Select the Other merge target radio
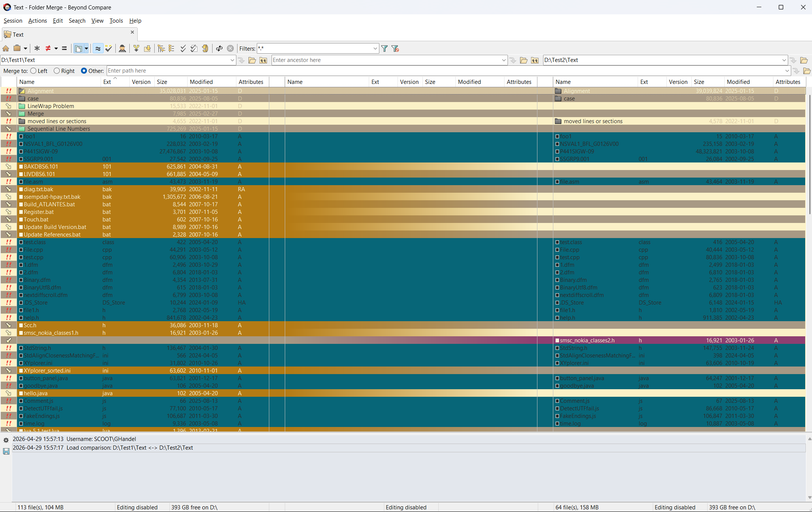This screenshot has height=512, width=812. 84,71
